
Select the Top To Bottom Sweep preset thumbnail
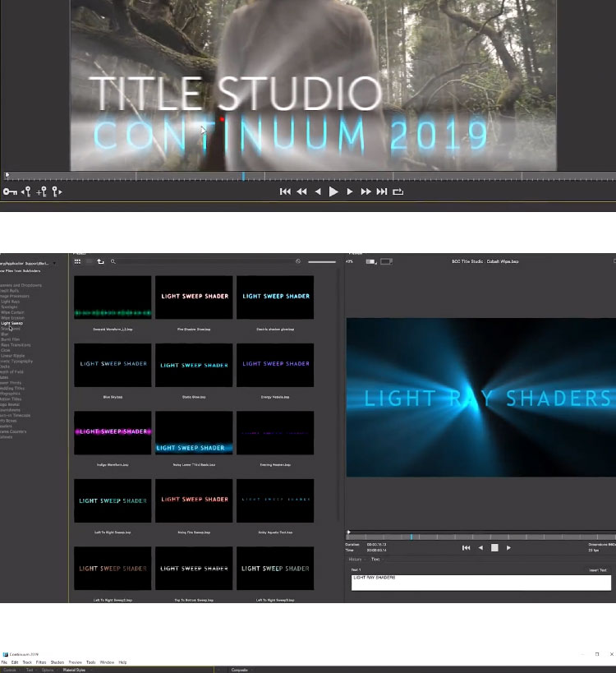click(x=194, y=569)
